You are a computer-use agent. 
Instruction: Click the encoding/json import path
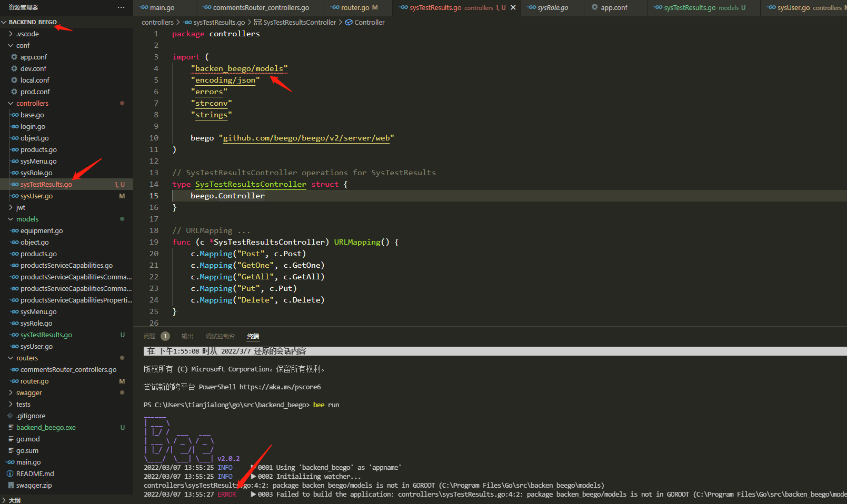pyautogui.click(x=225, y=80)
